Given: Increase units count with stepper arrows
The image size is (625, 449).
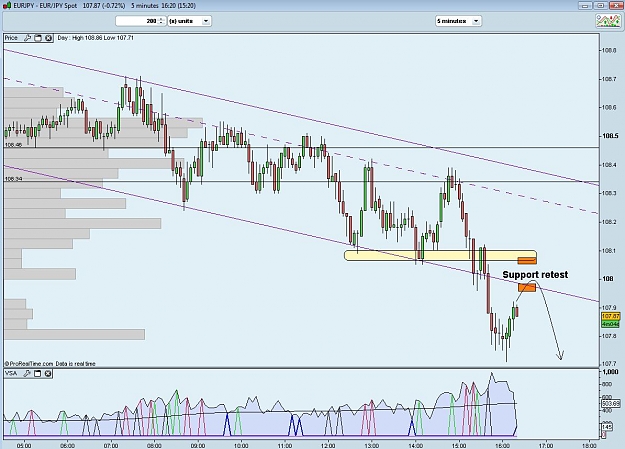Looking at the screenshot, I should click(161, 21).
